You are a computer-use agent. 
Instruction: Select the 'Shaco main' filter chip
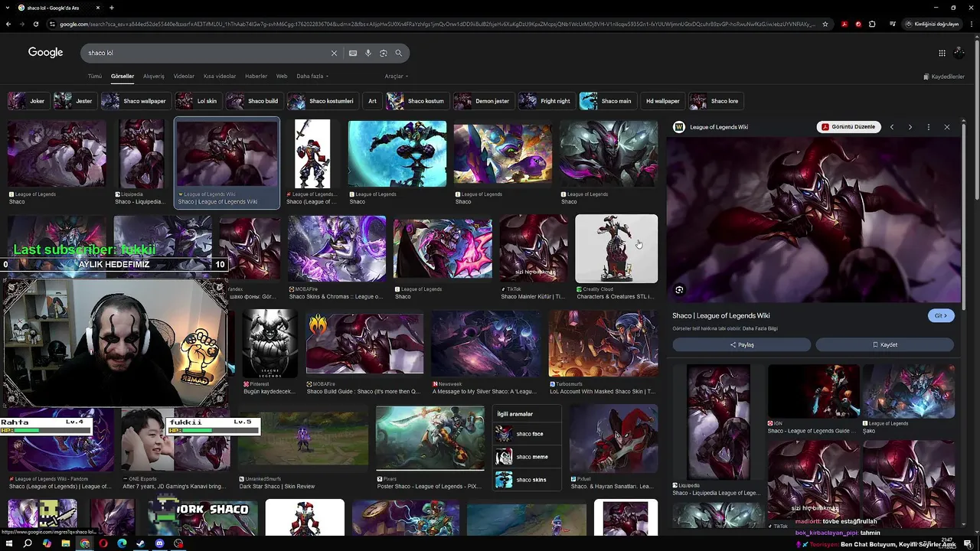coord(606,101)
